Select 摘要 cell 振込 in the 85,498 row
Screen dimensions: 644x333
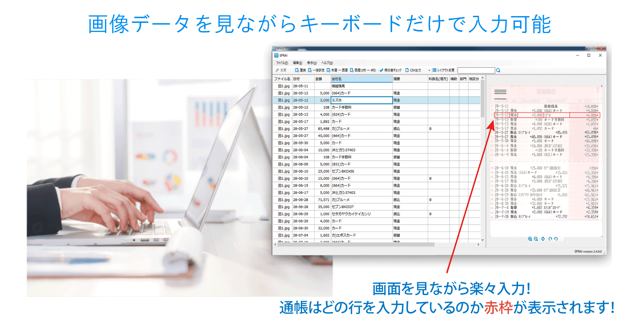coord(410,129)
